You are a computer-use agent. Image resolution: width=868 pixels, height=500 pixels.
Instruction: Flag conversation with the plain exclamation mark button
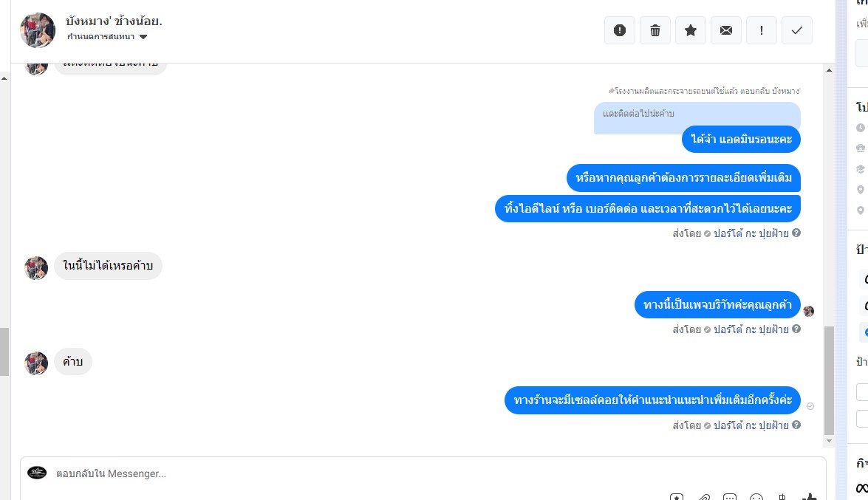tap(761, 30)
